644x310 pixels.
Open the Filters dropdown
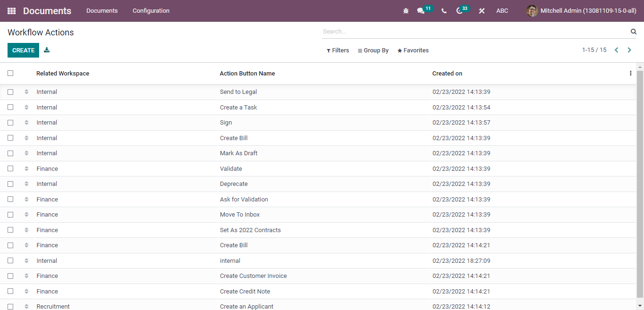[338, 50]
